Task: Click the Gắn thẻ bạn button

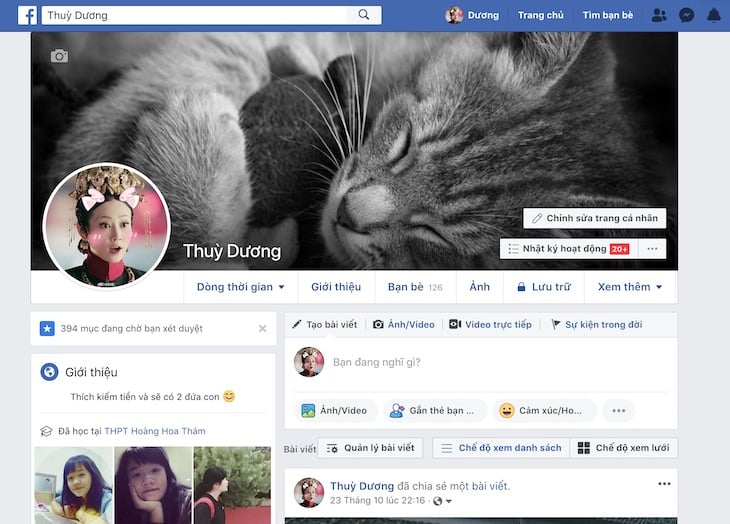Action: [435, 410]
